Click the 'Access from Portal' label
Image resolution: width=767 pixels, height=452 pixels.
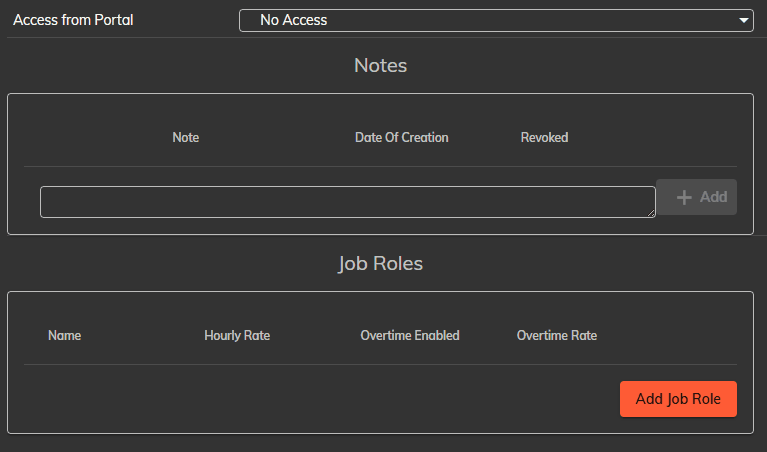73,20
